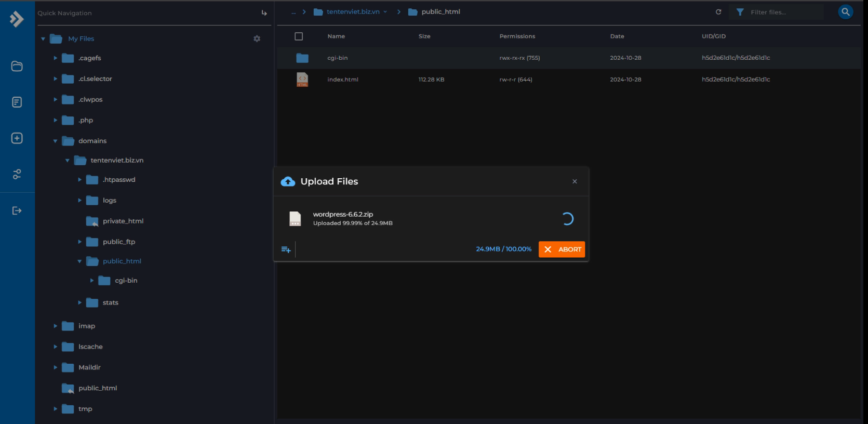Image resolution: width=868 pixels, height=424 pixels.
Task: Click the public_html breadcrumb folder icon
Action: click(413, 12)
